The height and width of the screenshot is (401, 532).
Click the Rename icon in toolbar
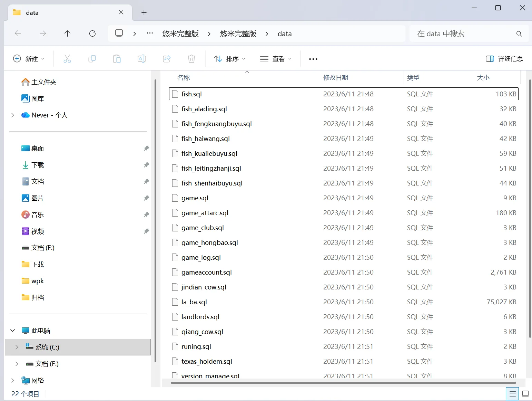[x=142, y=59]
